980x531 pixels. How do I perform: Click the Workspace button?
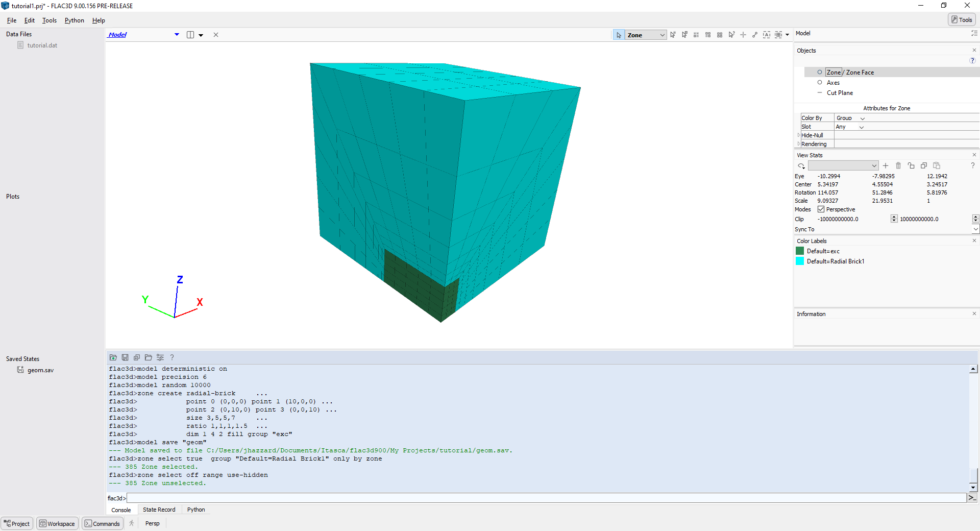[57, 523]
